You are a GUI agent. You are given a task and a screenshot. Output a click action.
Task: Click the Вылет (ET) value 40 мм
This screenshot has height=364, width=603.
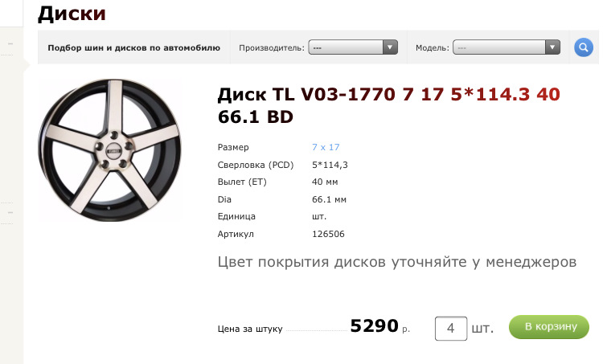click(x=325, y=182)
